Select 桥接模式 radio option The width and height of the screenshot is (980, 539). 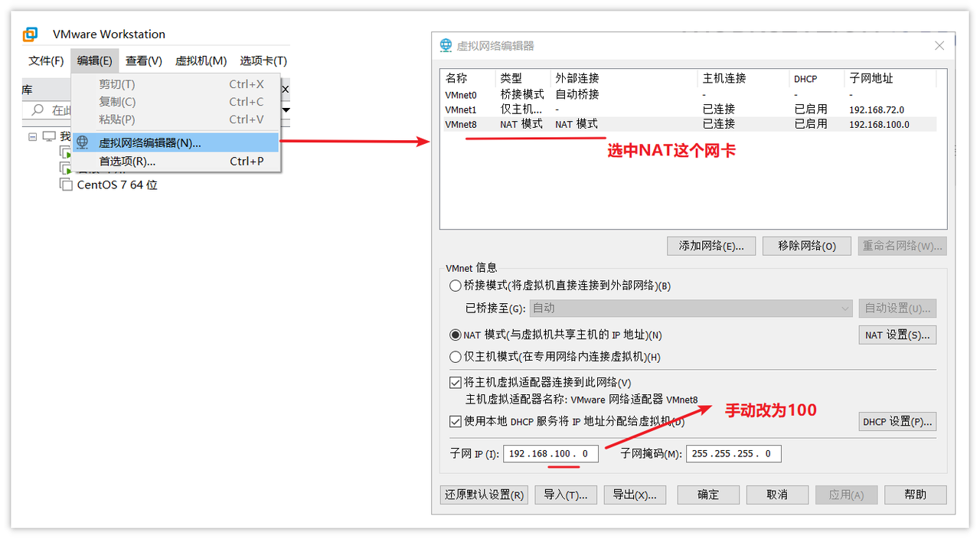[456, 286]
